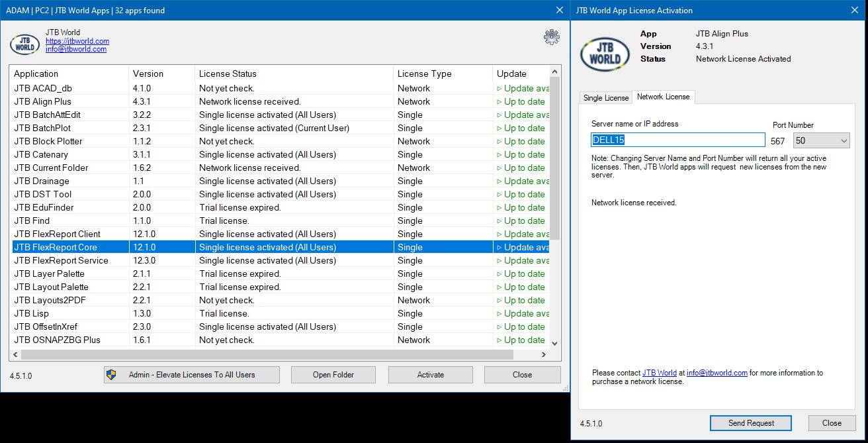This screenshot has width=868, height=443.
Task: Select the JTB FlexReport Client row
Action: [x=280, y=234]
